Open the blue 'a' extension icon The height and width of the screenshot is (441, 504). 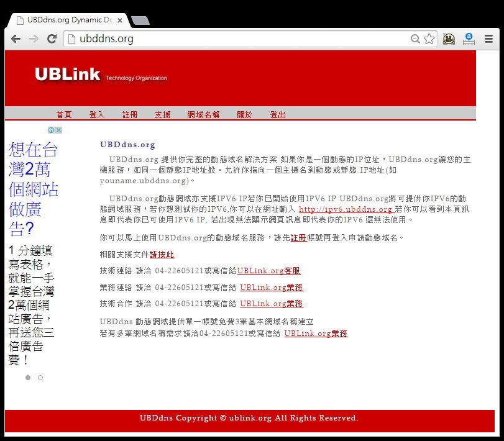(469, 39)
